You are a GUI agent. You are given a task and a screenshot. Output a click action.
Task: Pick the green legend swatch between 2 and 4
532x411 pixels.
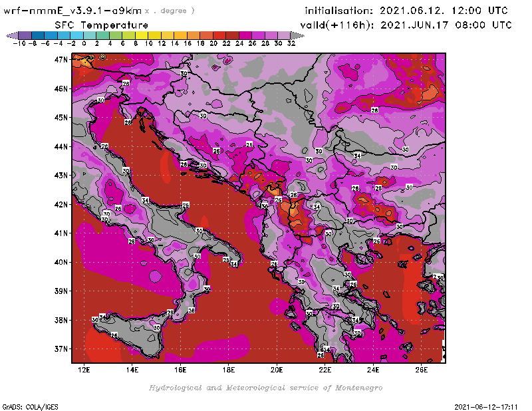[103, 35]
